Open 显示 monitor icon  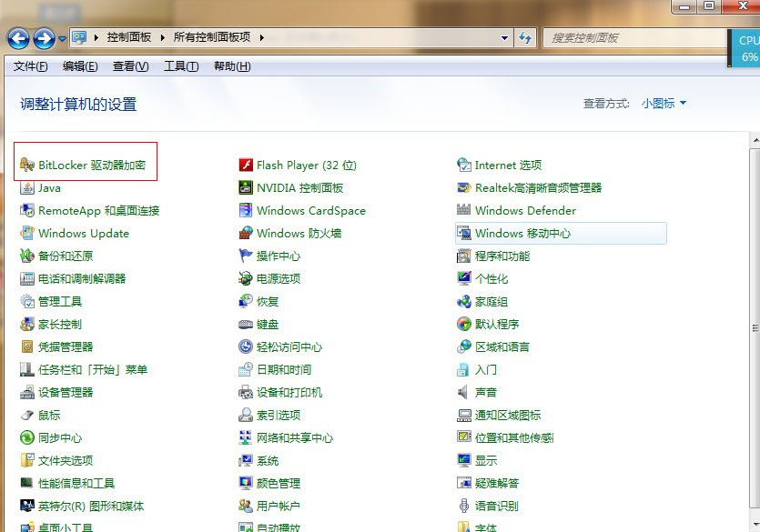pyautogui.click(x=464, y=461)
